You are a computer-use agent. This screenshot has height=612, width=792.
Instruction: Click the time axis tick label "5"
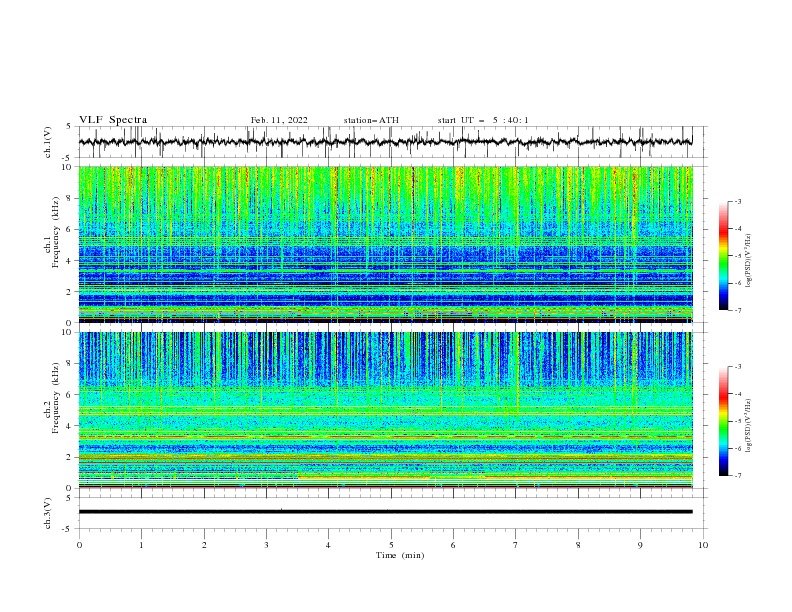[x=391, y=545]
